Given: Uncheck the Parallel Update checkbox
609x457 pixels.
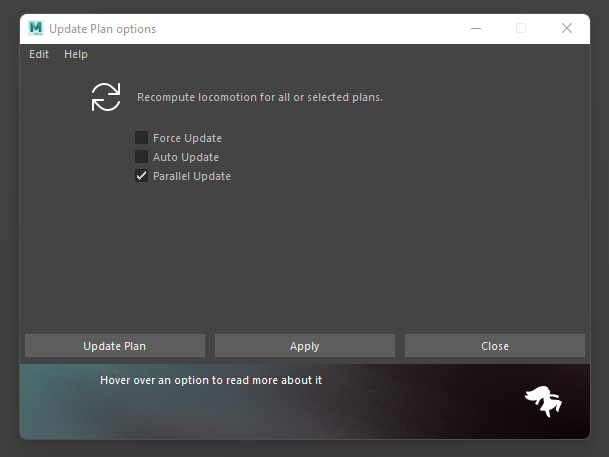Looking at the screenshot, I should [142, 176].
